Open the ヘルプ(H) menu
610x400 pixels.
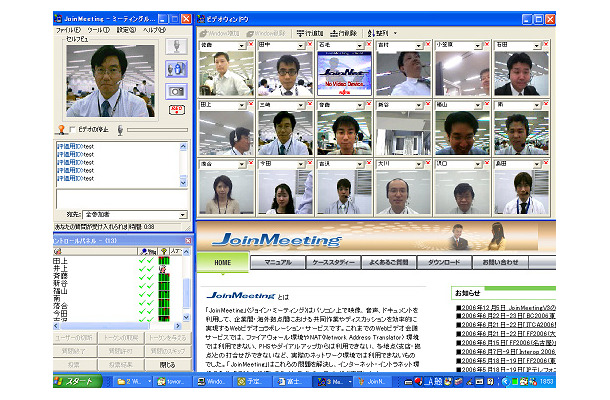pos(154,30)
